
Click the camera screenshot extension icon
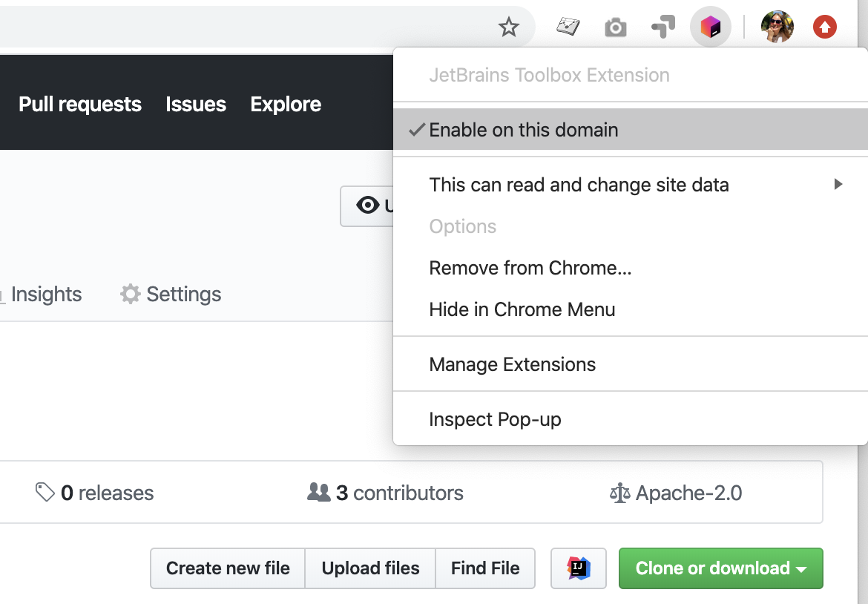click(x=616, y=27)
